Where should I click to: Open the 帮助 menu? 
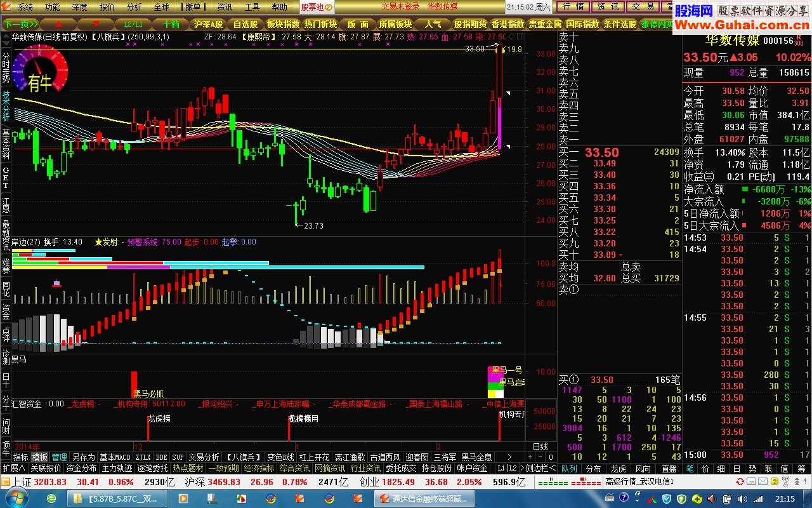tap(279, 7)
